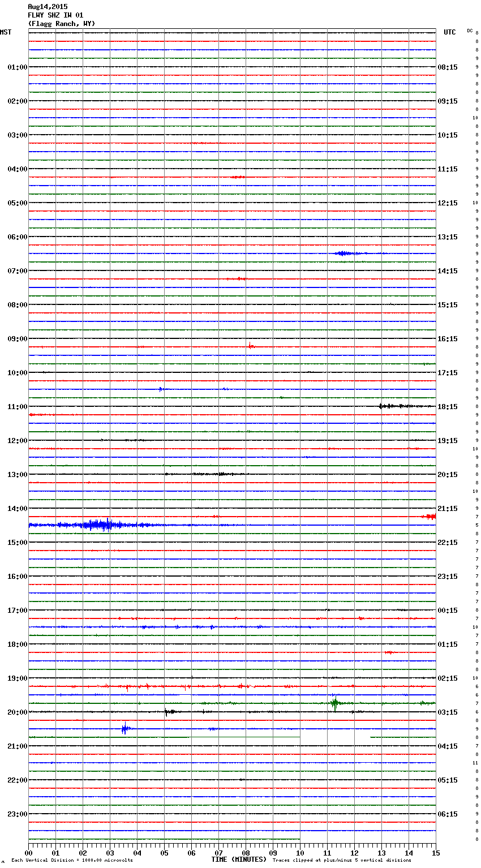This screenshot has height=868, width=481.
Task: Select the 11:00 MST row label
Action: (x=18, y=407)
